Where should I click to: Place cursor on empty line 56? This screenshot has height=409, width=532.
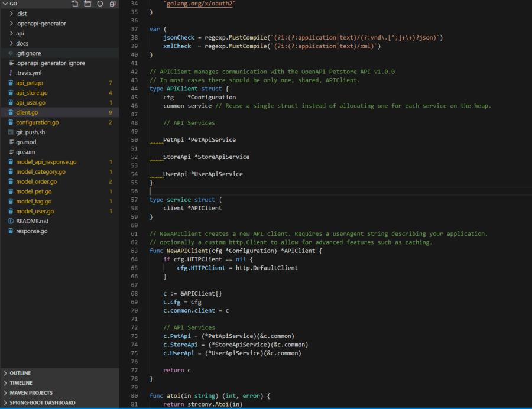(x=236, y=191)
